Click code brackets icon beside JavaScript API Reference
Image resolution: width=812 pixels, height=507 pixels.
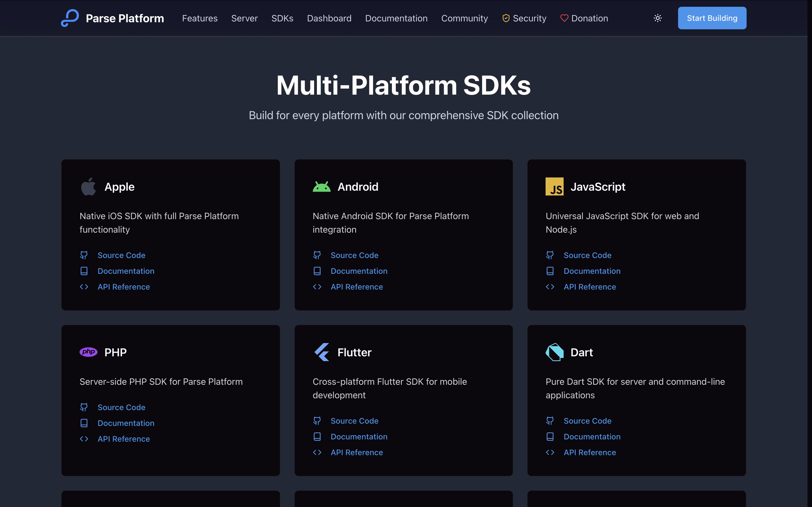click(x=550, y=287)
